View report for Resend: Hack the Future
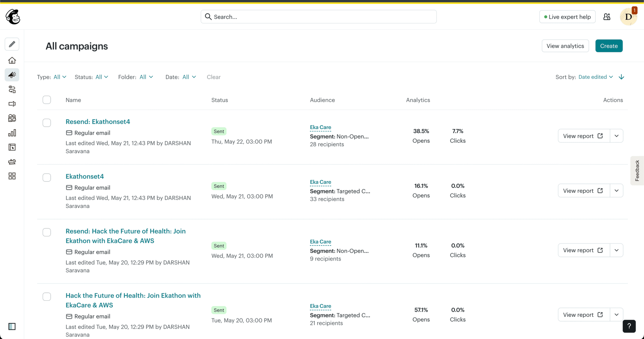Screen dimensions: 644x339 (x=584, y=250)
